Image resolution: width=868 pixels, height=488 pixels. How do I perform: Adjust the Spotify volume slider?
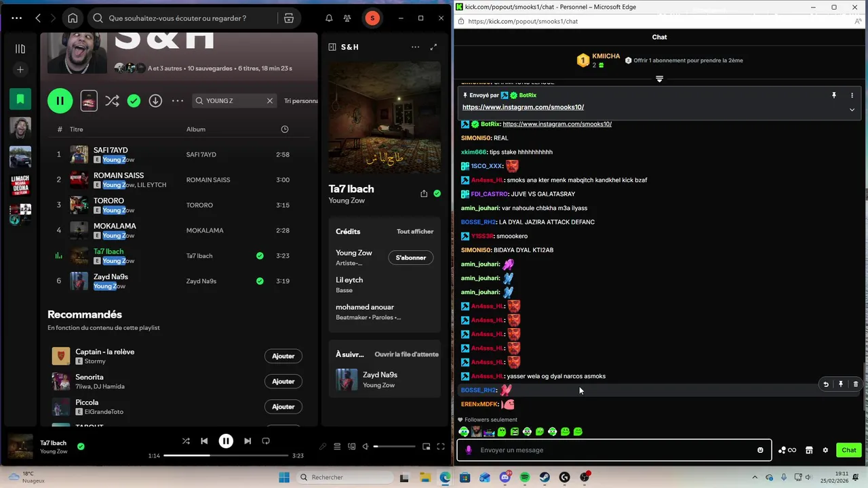[x=395, y=447]
